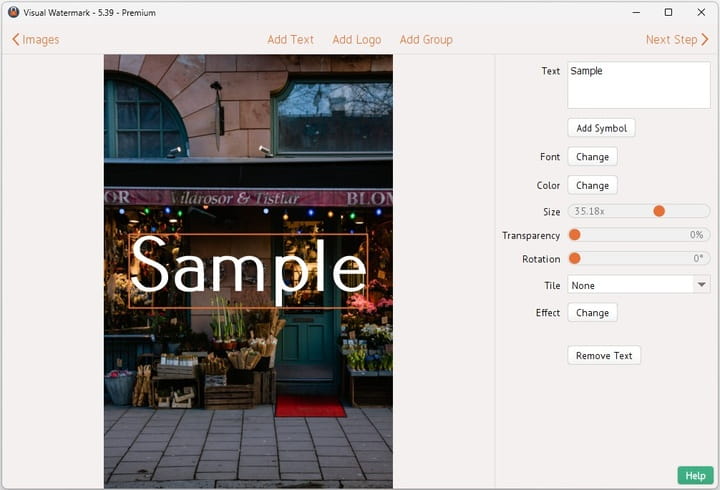Screen dimensions: 720x490
Task: Select the Tile combo box showing None
Action: (x=628, y=285)
